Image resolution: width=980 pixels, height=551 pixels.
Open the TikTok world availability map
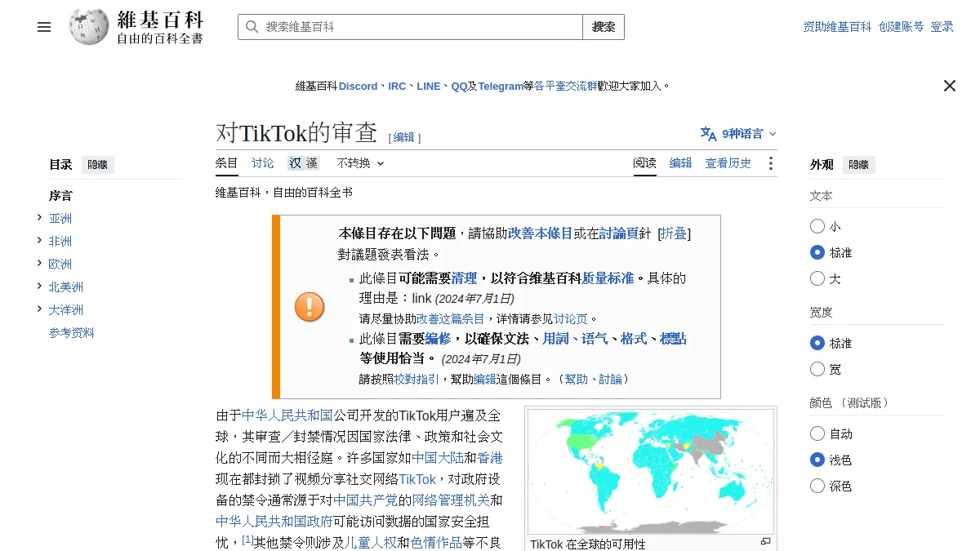pos(651,472)
